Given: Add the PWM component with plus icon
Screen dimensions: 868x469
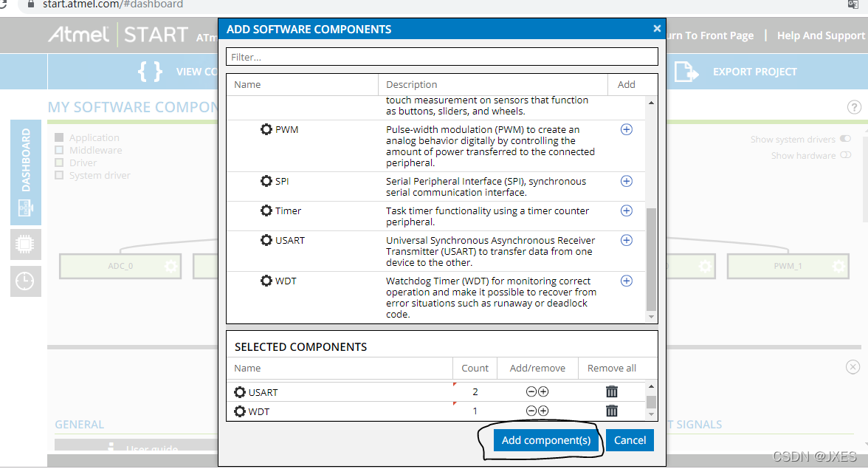Looking at the screenshot, I should (x=626, y=129).
